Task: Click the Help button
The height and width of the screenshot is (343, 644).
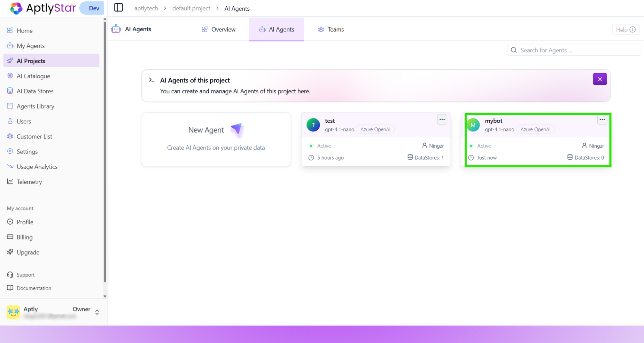Action: (626, 30)
